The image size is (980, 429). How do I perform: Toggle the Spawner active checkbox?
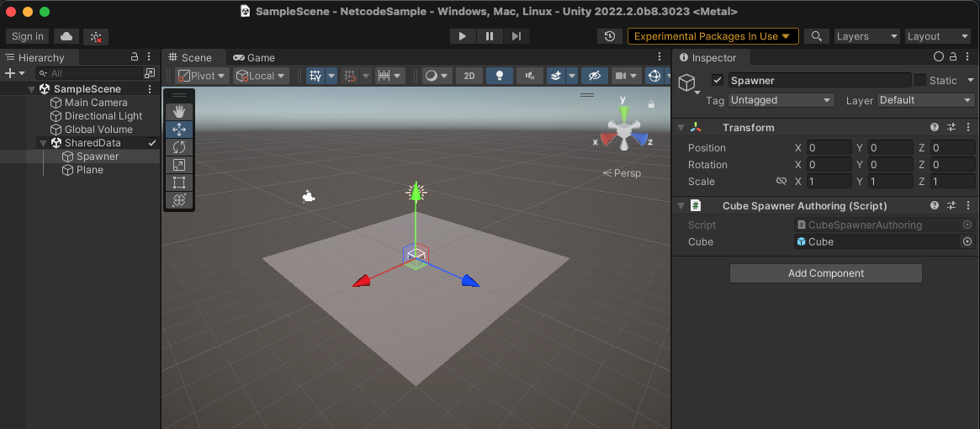718,81
